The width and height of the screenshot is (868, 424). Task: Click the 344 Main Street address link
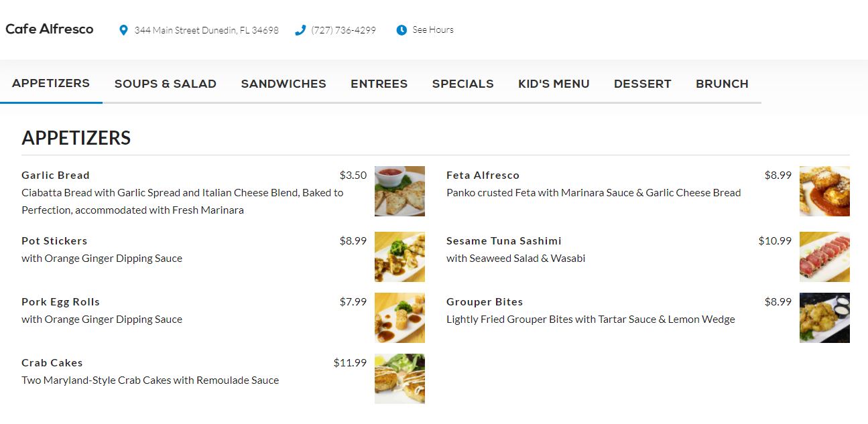pos(206,30)
